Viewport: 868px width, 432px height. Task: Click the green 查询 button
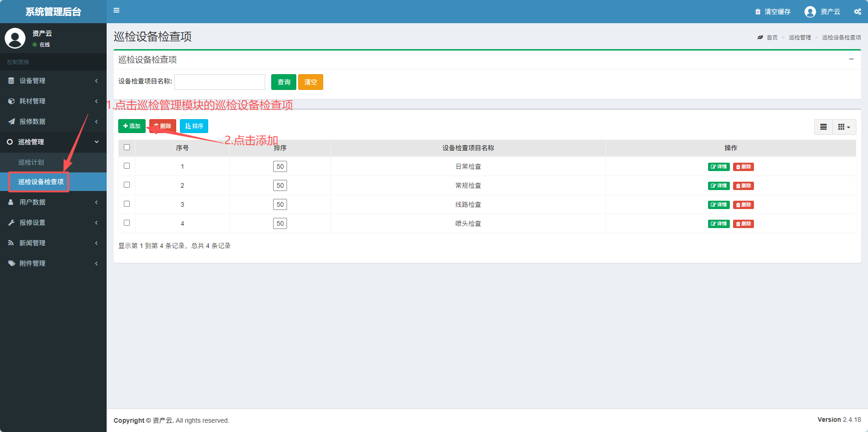[x=283, y=82]
